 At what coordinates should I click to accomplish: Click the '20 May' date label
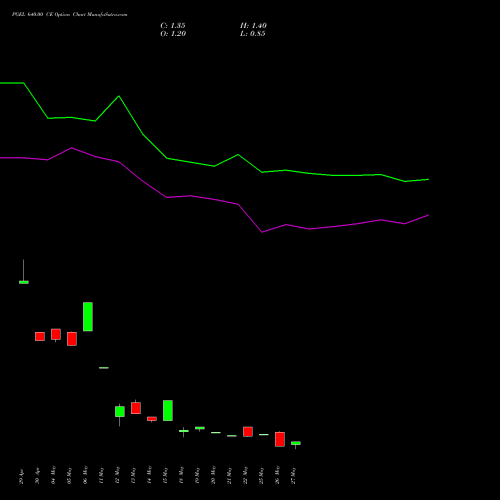pos(213,475)
